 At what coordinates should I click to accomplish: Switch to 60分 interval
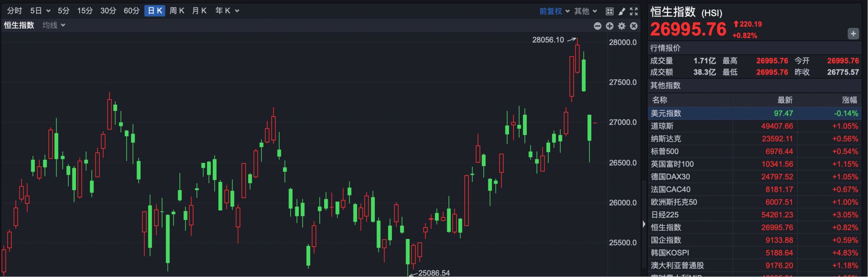[132, 11]
